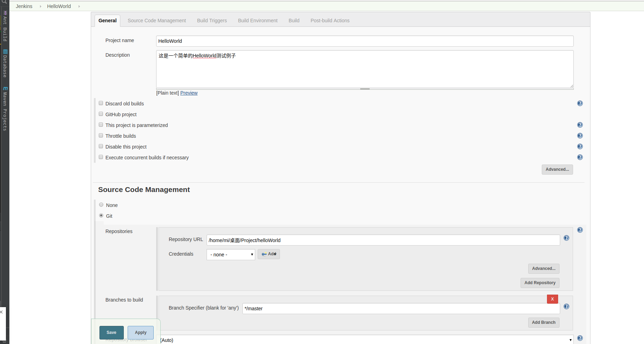Jump to Build Environment tab
644x344 pixels.
pos(258,21)
